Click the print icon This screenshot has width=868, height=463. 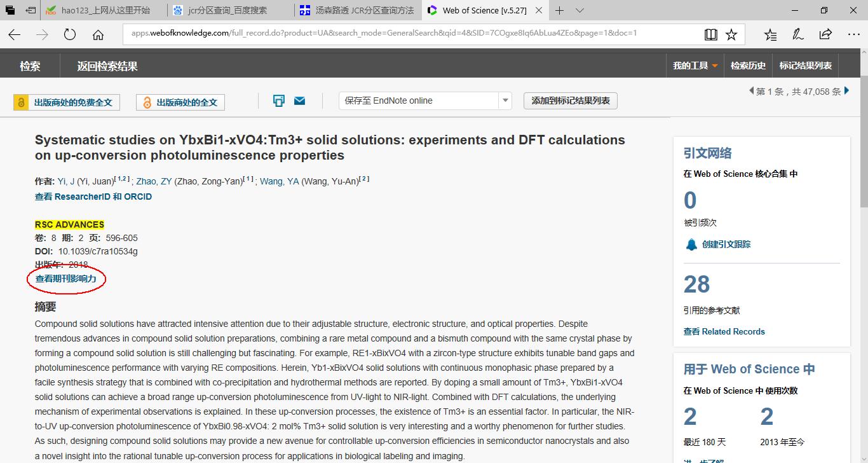[278, 100]
